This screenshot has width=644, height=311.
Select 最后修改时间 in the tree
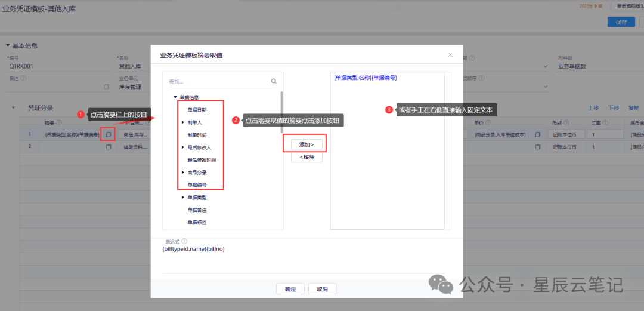(202, 159)
